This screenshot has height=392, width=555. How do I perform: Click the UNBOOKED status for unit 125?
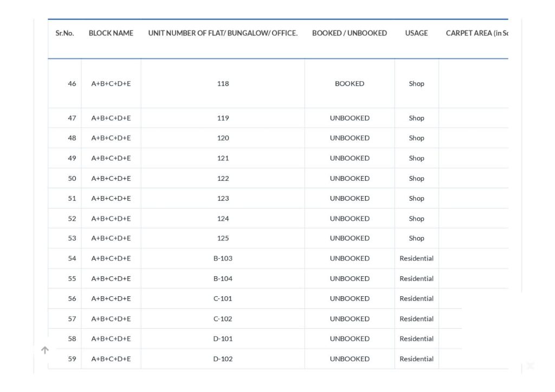(350, 238)
